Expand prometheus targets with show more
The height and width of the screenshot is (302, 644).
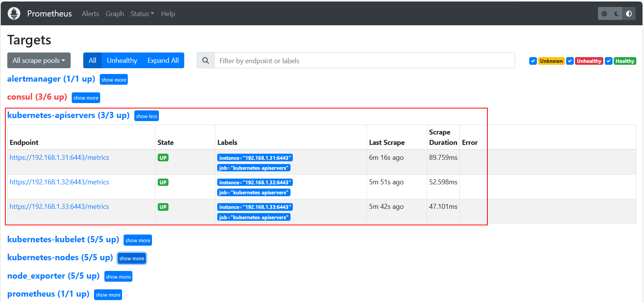coord(108,295)
